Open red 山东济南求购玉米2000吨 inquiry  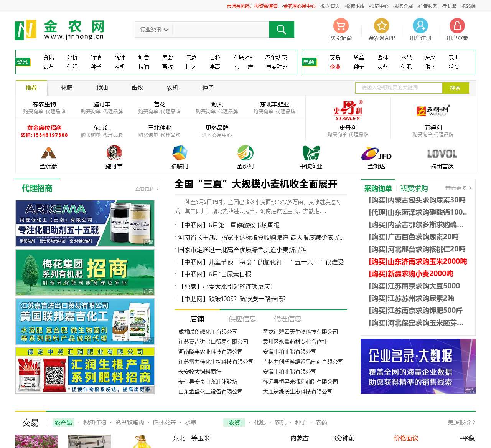click(x=418, y=261)
